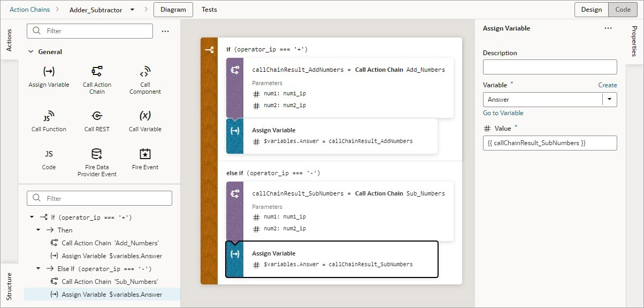Viewport: 644px width, 308px height.
Task: Open the Adder_Subtractor chain dropdown
Action: click(132, 10)
